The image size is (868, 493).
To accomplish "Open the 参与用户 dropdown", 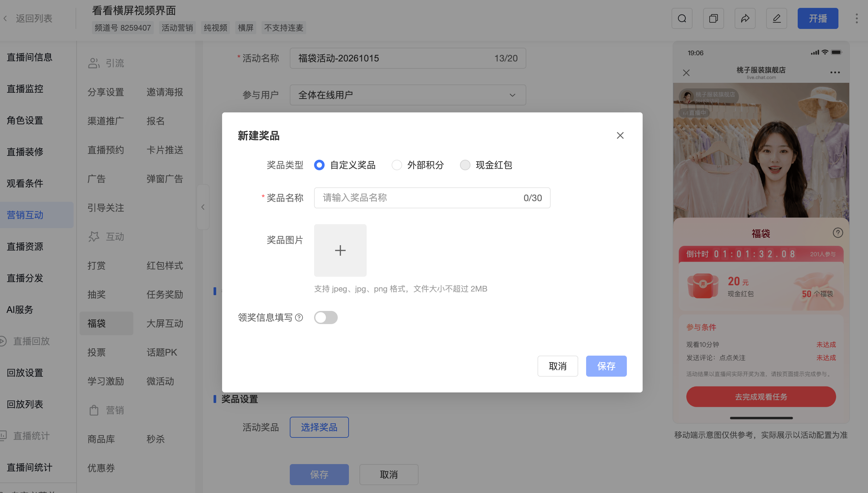I will [x=408, y=95].
